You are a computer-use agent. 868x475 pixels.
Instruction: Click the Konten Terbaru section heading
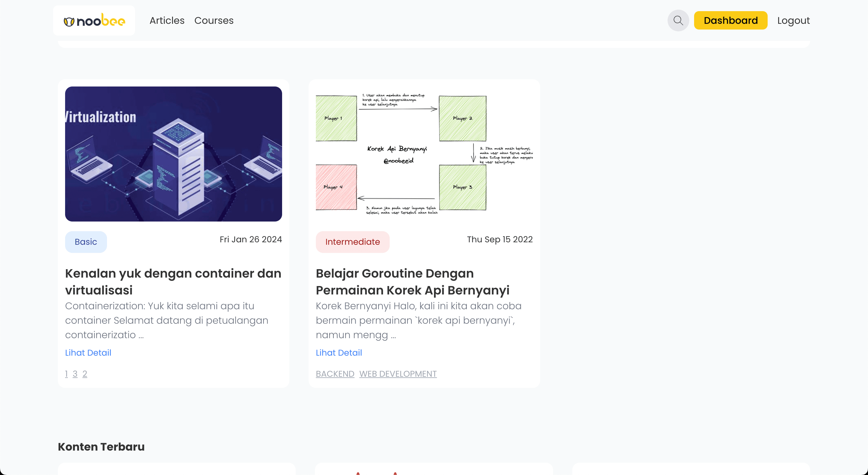101,447
